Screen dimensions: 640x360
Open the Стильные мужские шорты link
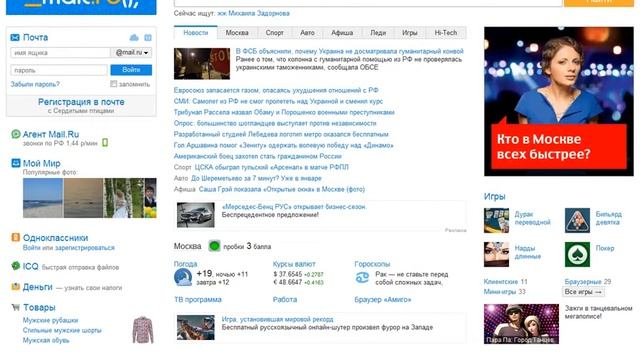click(62, 330)
